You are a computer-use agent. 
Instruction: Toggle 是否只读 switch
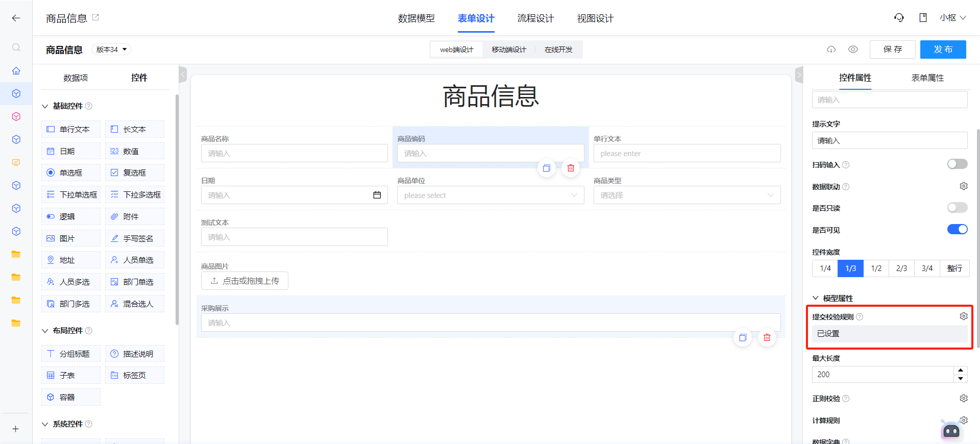tap(957, 207)
